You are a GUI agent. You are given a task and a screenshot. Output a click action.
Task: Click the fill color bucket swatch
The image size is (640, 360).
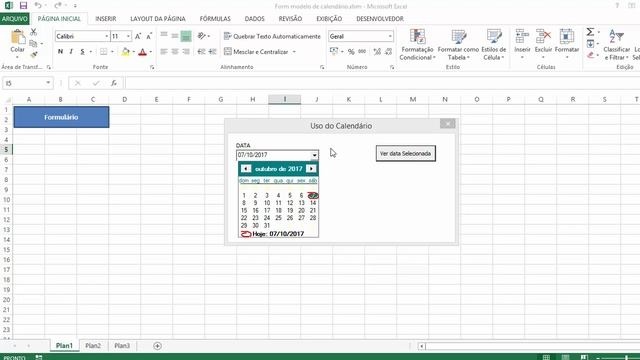click(x=125, y=51)
